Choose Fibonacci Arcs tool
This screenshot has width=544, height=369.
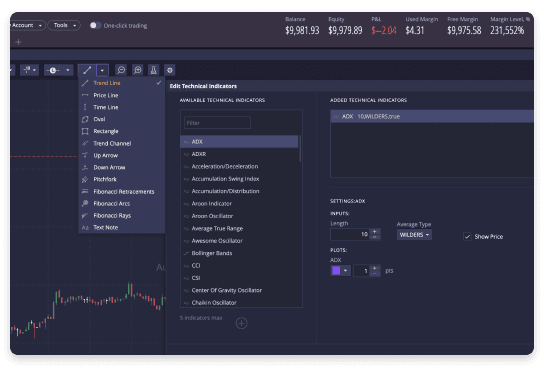click(x=121, y=203)
